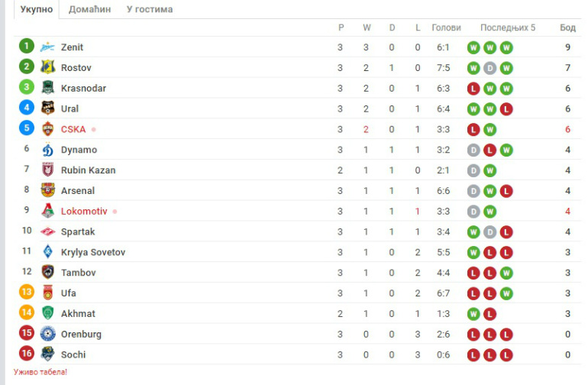Select the Укупно tab
588x385 pixels.
point(37,9)
